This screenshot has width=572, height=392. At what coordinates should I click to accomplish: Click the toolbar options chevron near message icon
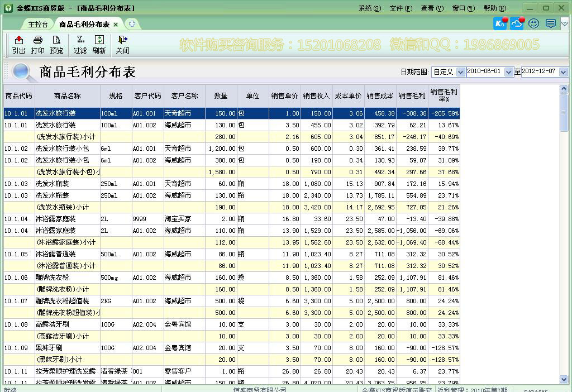[x=564, y=23]
